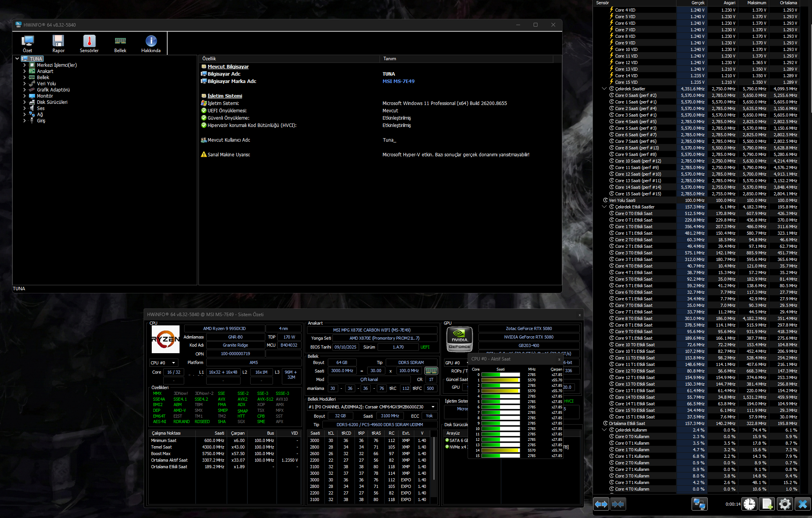Screen dimensions: 812x518
Task: Close the Sistem Özeti window
Action: pyautogui.click(x=580, y=315)
